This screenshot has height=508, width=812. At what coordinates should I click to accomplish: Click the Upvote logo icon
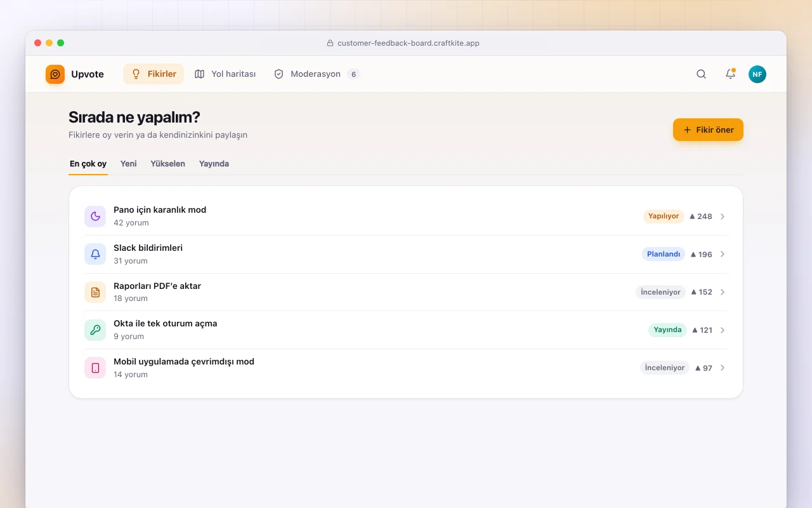[55, 74]
